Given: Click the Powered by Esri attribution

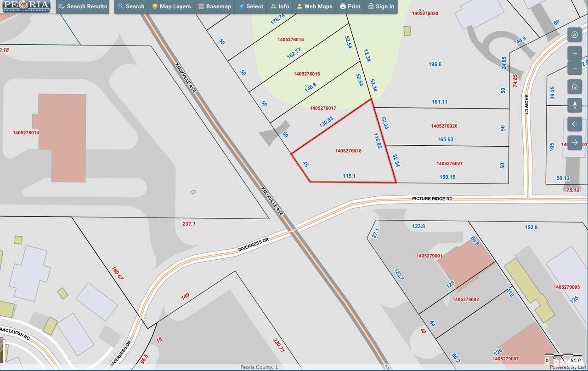Looking at the screenshot, I should (x=568, y=367).
